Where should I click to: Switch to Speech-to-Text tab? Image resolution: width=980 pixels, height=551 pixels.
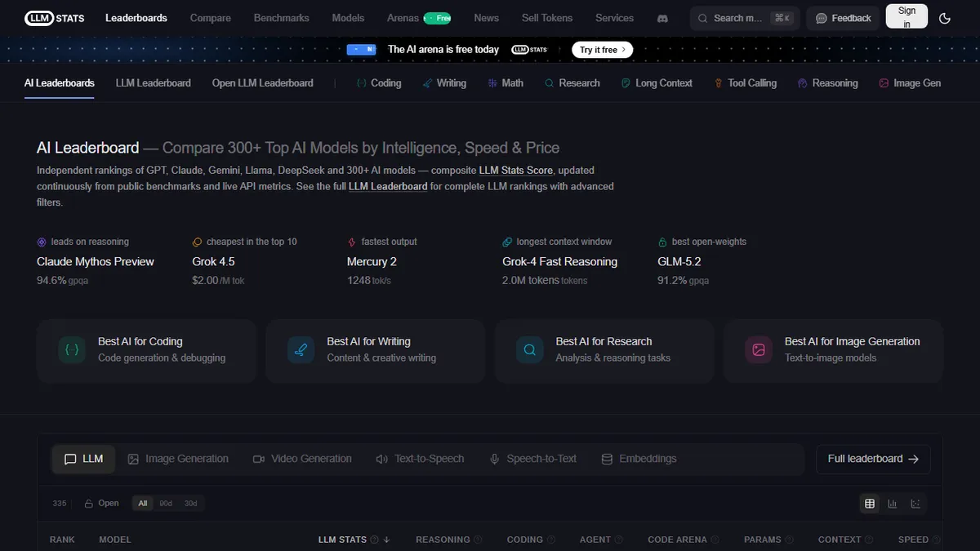[532, 459]
